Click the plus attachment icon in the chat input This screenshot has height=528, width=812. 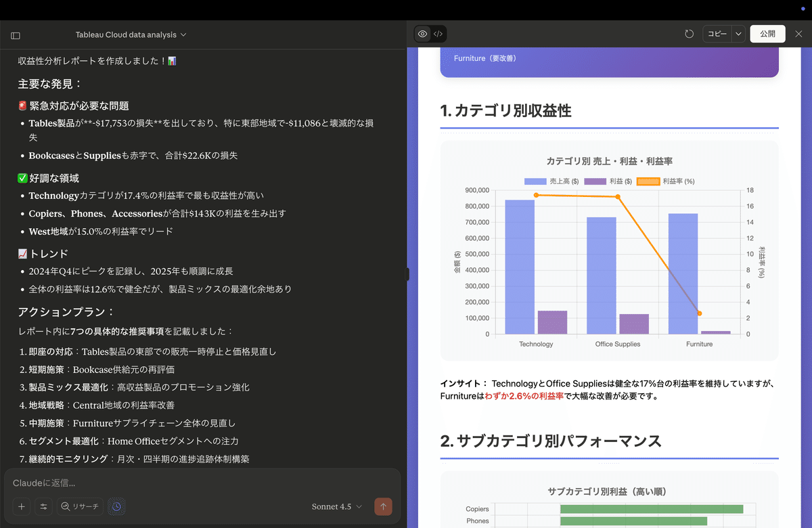[21, 506]
